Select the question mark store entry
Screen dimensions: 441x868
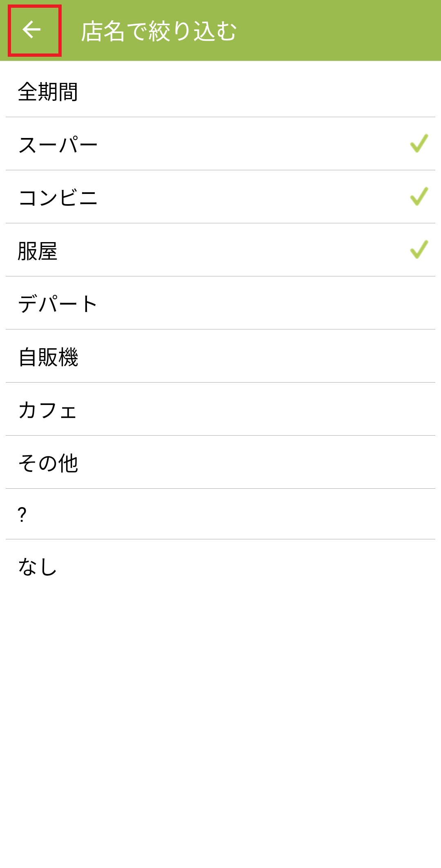coord(22,514)
